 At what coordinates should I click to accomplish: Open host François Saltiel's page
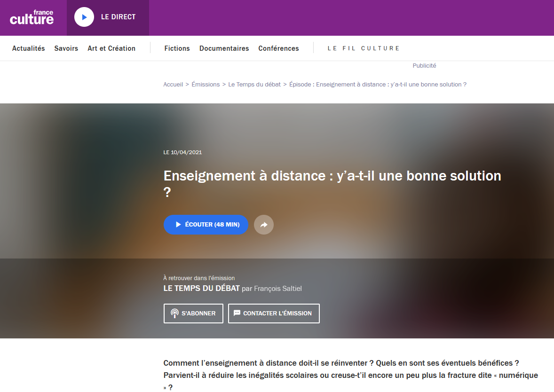278,289
